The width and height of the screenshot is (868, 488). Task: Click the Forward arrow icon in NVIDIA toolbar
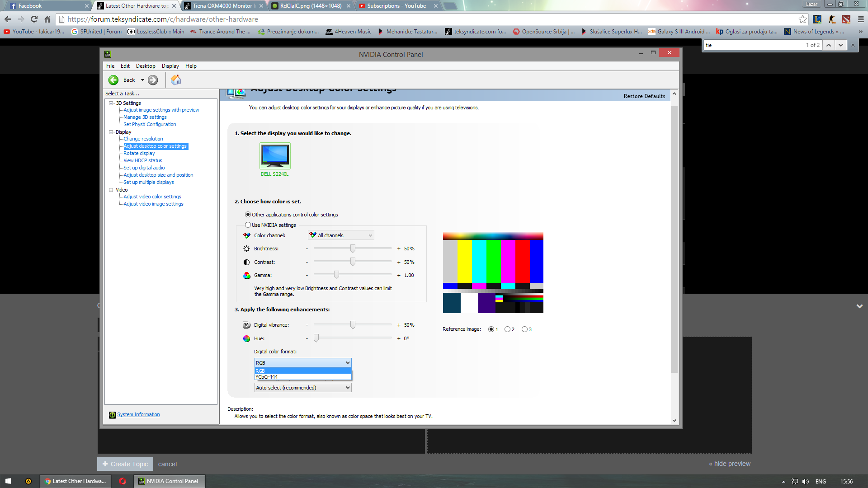(x=153, y=80)
